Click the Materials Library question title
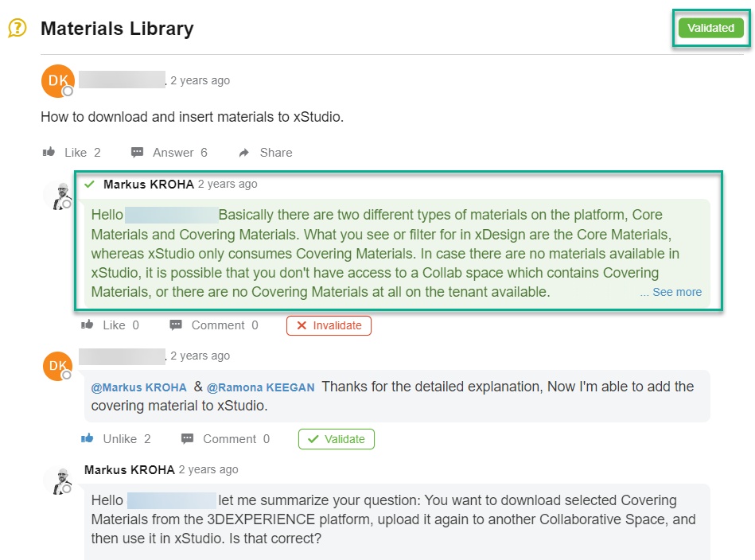The image size is (755, 560). (117, 29)
